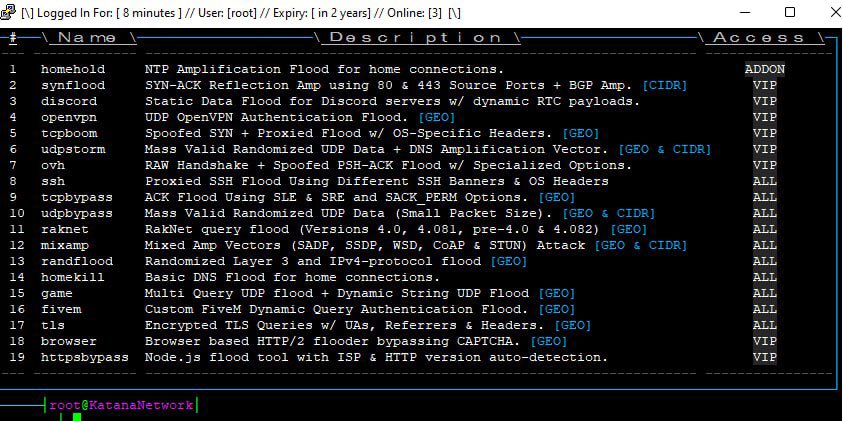Close the terminal window
The image size is (843, 421).
834,12
